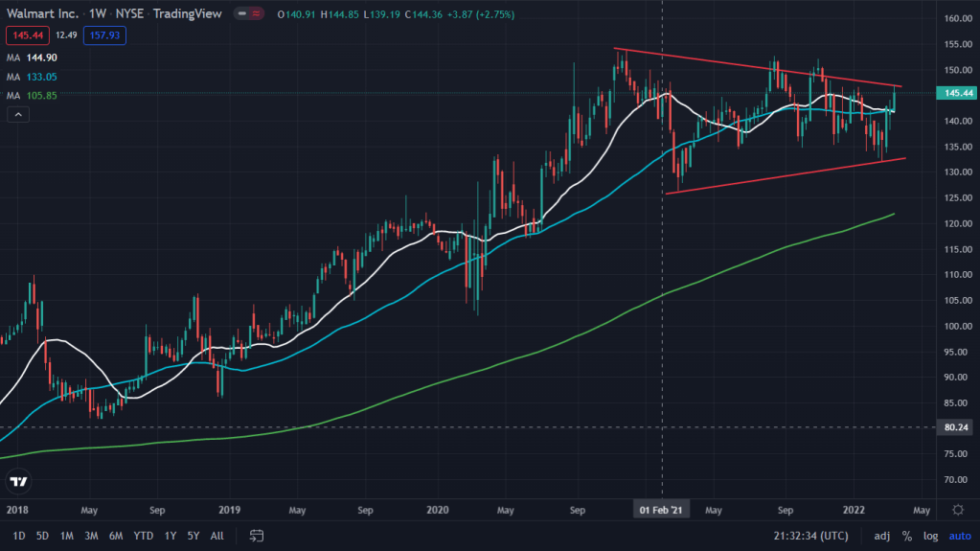
Task: Select the 1D time range
Action: click(x=19, y=535)
